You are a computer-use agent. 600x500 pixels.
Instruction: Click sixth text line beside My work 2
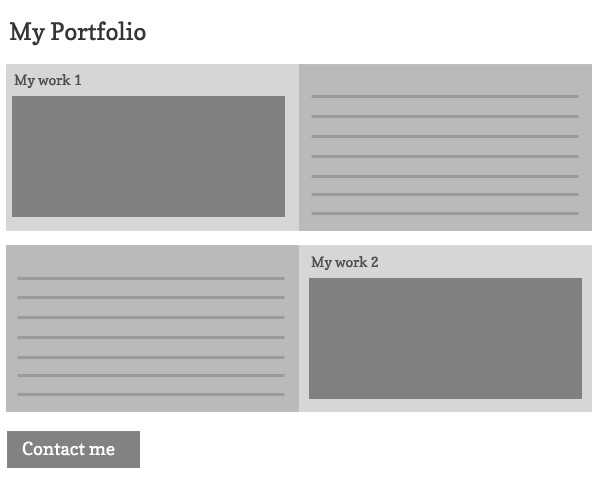[x=151, y=375]
